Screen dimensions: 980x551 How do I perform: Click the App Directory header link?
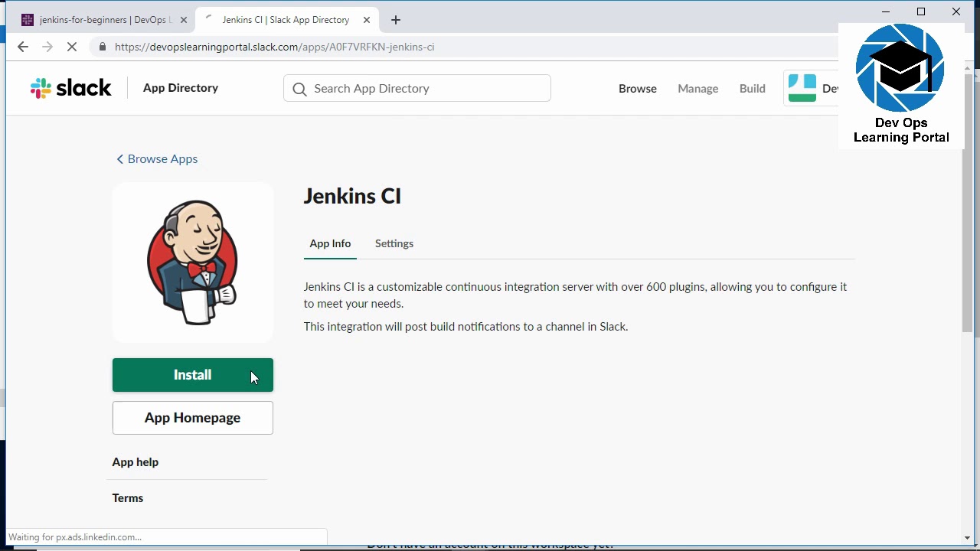[x=181, y=88]
